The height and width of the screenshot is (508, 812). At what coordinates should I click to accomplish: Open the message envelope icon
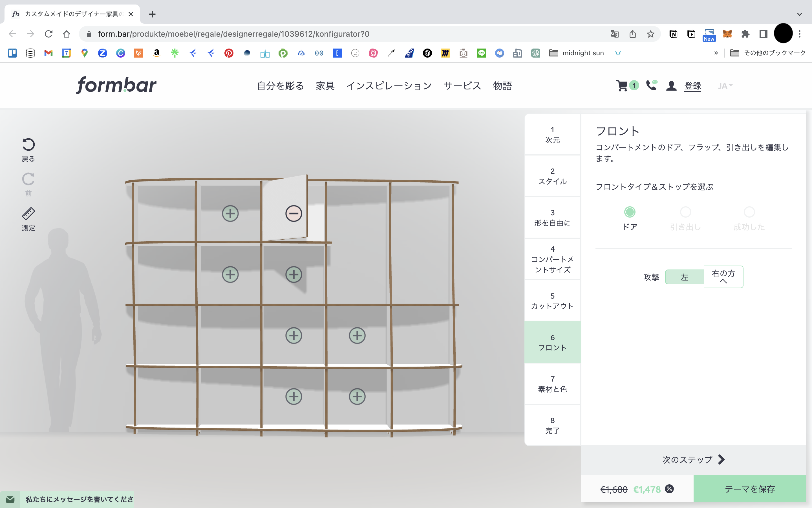pyautogui.click(x=10, y=499)
